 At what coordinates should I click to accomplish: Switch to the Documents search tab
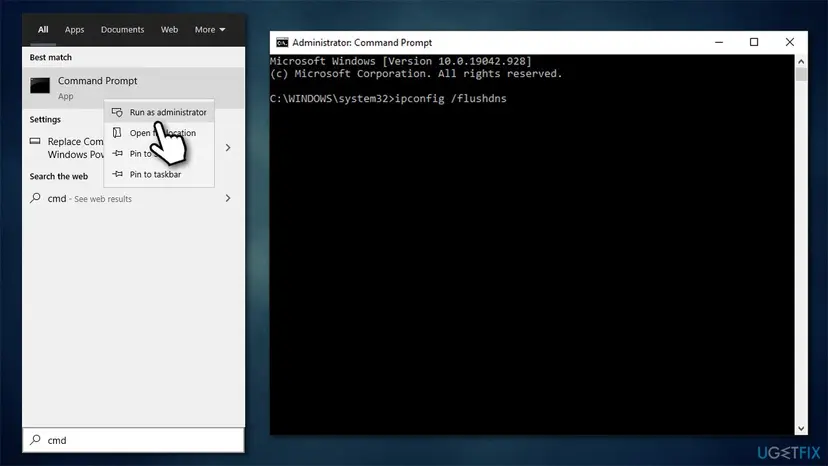pos(123,30)
